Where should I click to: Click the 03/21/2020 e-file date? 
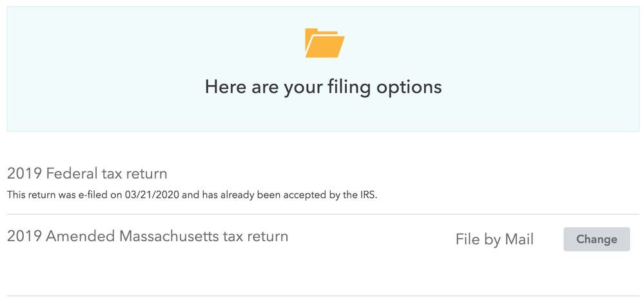click(157, 195)
